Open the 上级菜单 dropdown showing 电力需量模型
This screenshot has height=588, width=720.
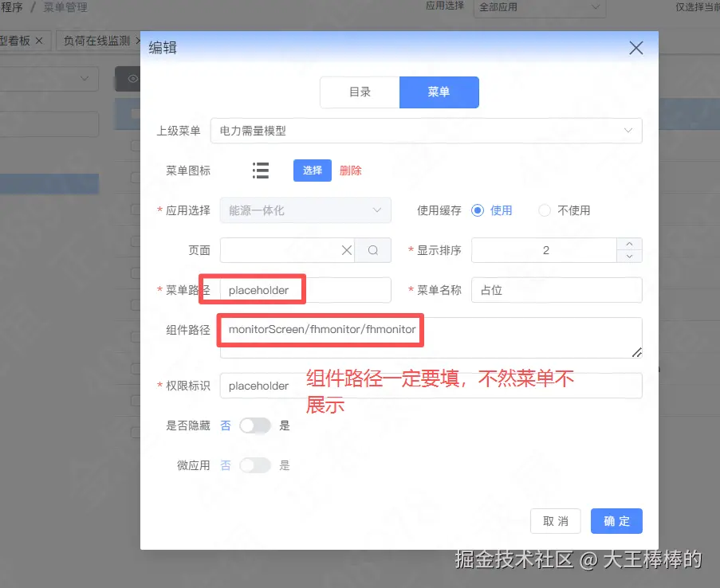tap(426, 130)
